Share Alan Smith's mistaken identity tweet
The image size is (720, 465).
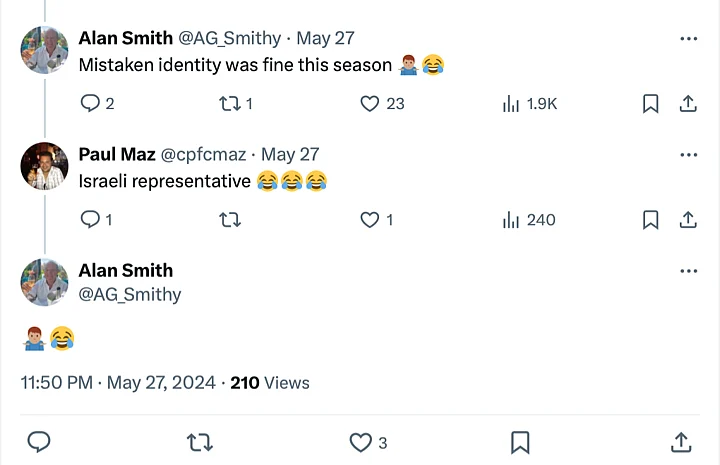(x=688, y=103)
